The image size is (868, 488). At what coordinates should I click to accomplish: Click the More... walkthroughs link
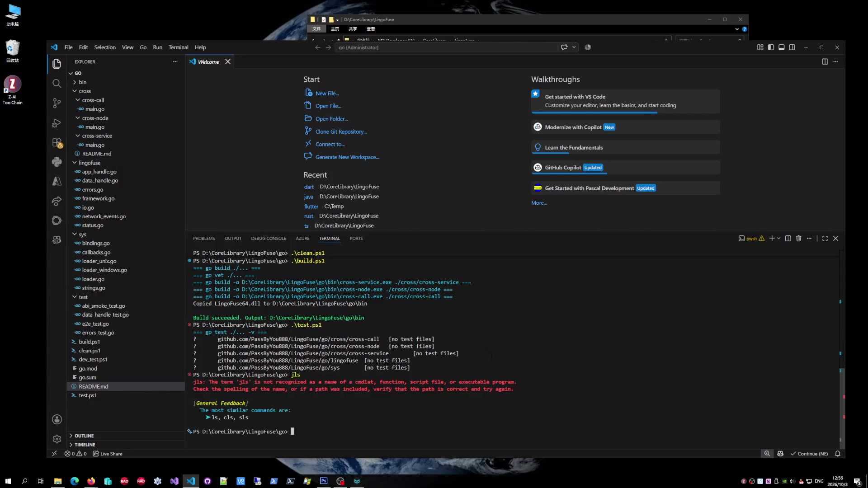pyautogui.click(x=539, y=203)
